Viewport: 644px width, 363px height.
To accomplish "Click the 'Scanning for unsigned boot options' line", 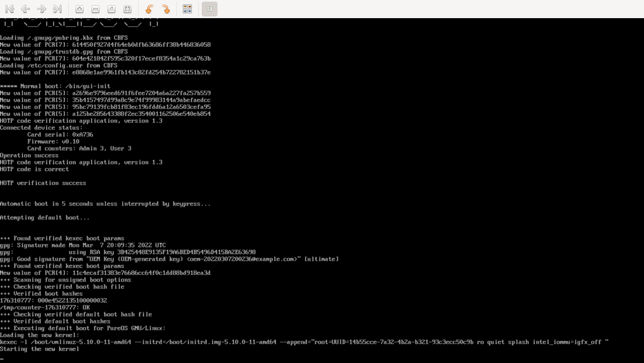I will (66, 280).
